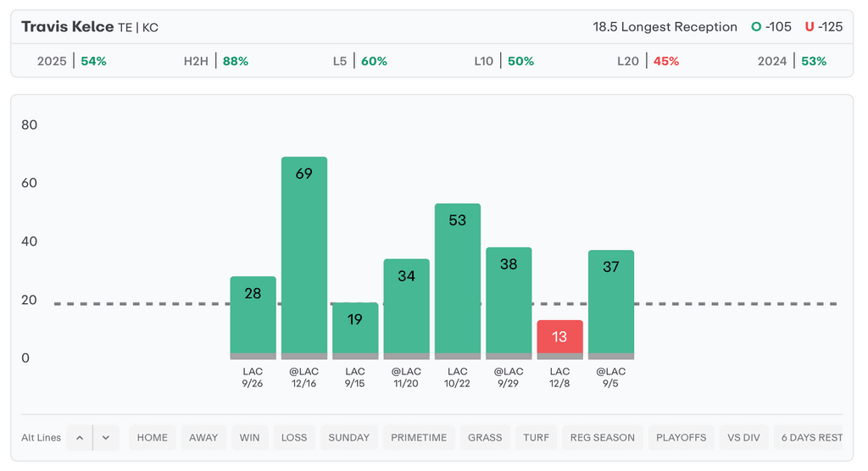The image size is (868, 471).
Task: Select the PLAYOFFS filter
Action: pyautogui.click(x=681, y=438)
